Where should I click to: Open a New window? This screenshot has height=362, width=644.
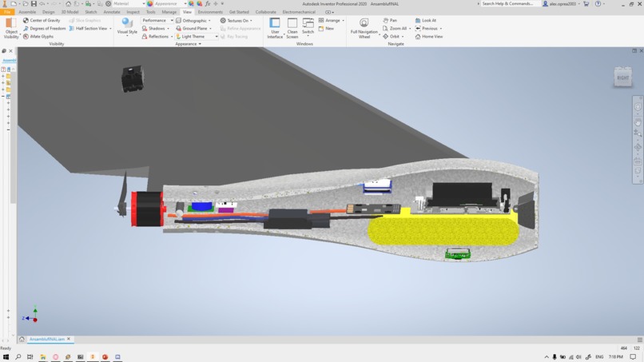(x=326, y=28)
